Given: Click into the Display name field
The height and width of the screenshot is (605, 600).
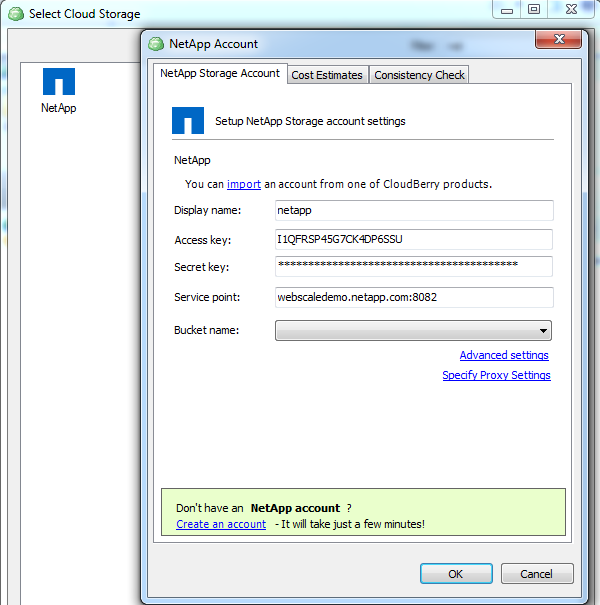Looking at the screenshot, I should pyautogui.click(x=414, y=210).
